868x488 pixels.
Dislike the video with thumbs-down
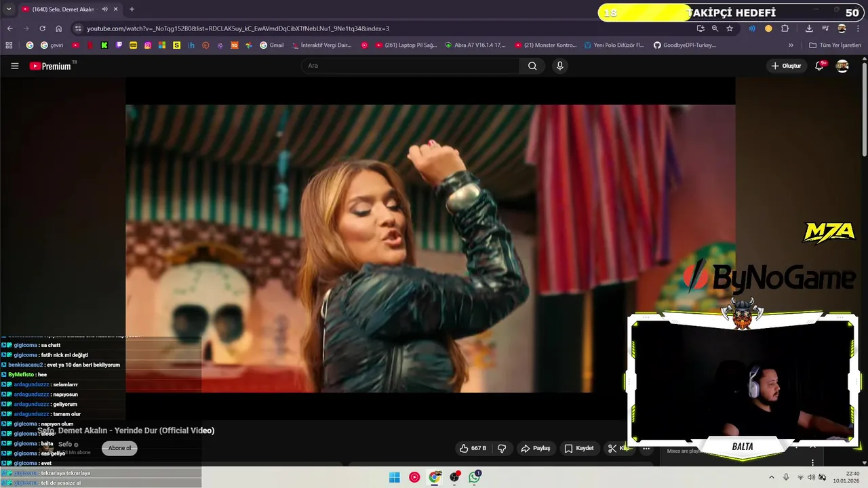pyautogui.click(x=502, y=448)
